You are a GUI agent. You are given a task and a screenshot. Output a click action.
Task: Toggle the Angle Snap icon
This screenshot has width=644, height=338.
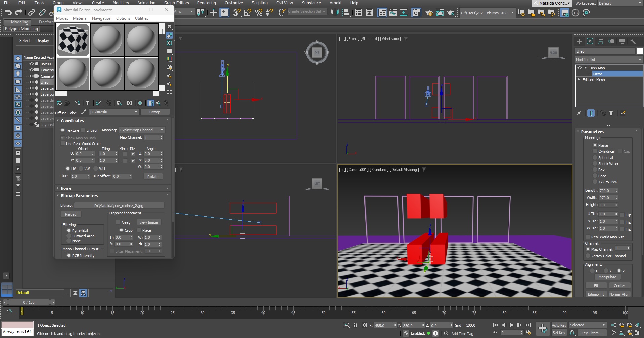coord(248,13)
